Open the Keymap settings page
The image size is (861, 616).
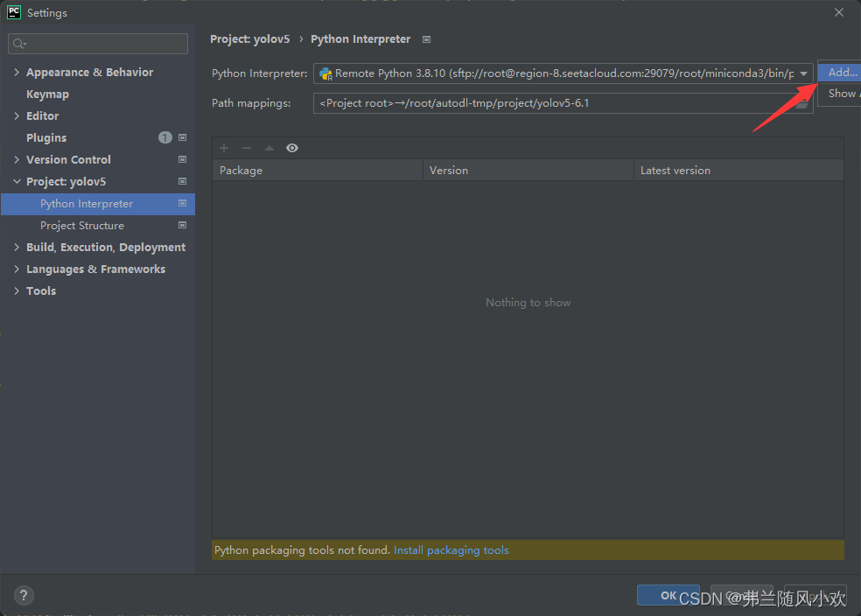48,94
